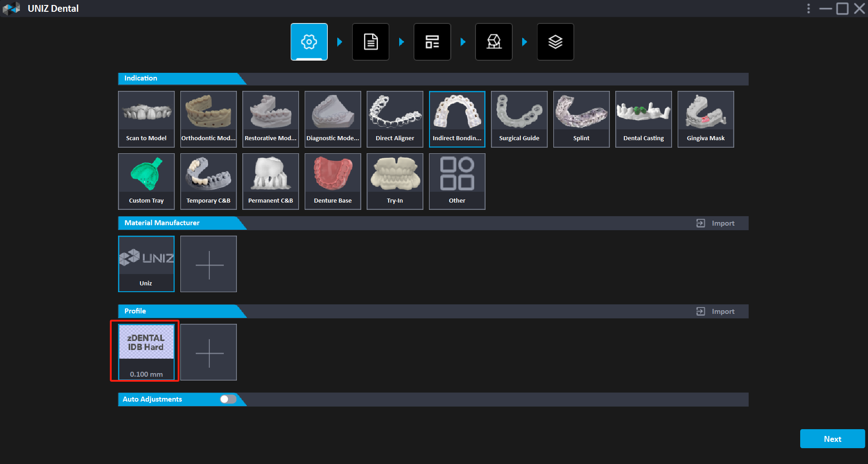The height and width of the screenshot is (464, 868).
Task: Choose the Denture Base indication
Action: [x=333, y=181]
